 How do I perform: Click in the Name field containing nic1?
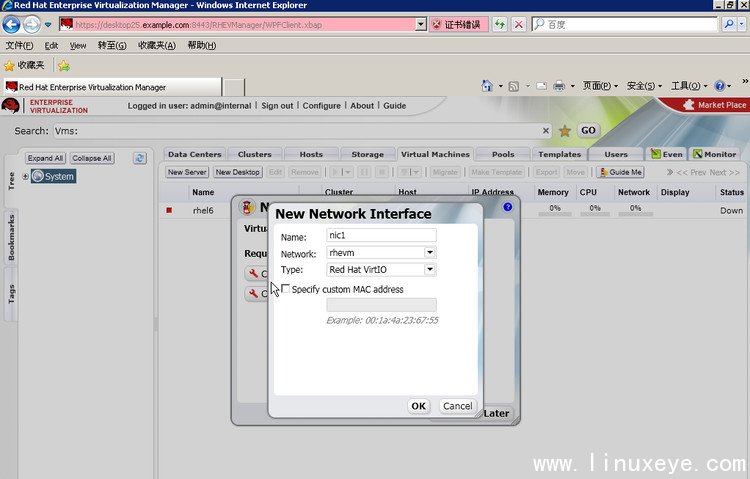[381, 235]
